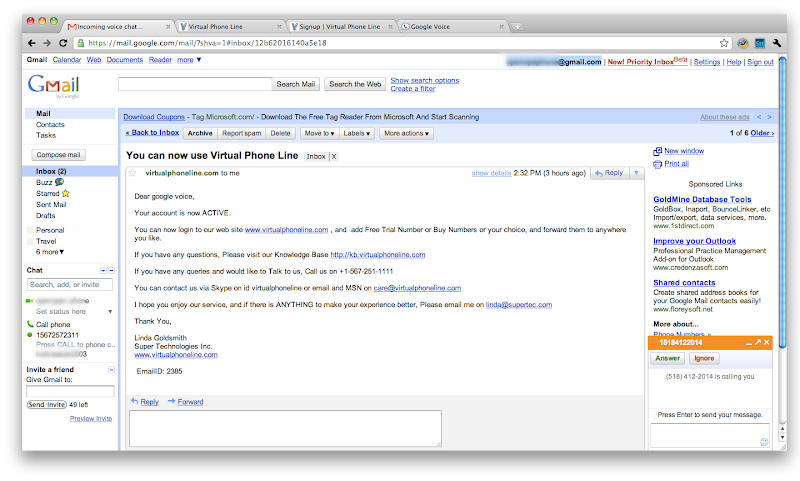Click the Send Invite button

pyautogui.click(x=47, y=404)
